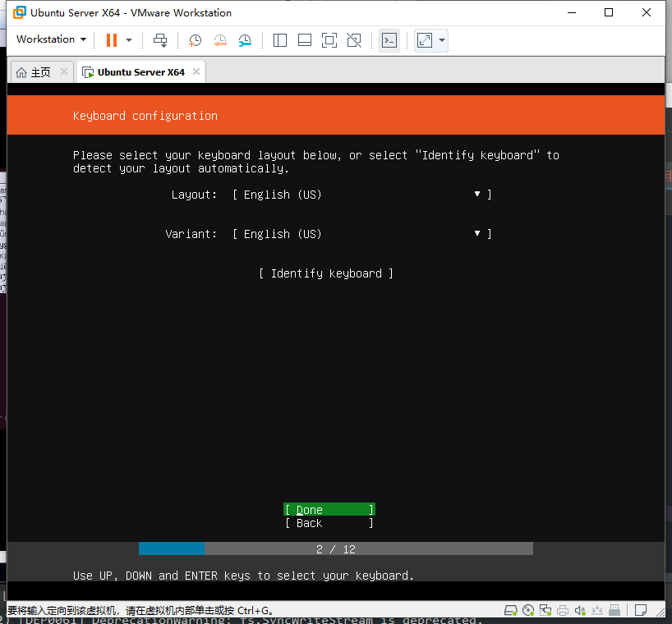The width and height of the screenshot is (672, 624).
Task: Enter full screen mode from the toolbar
Action: point(329,40)
